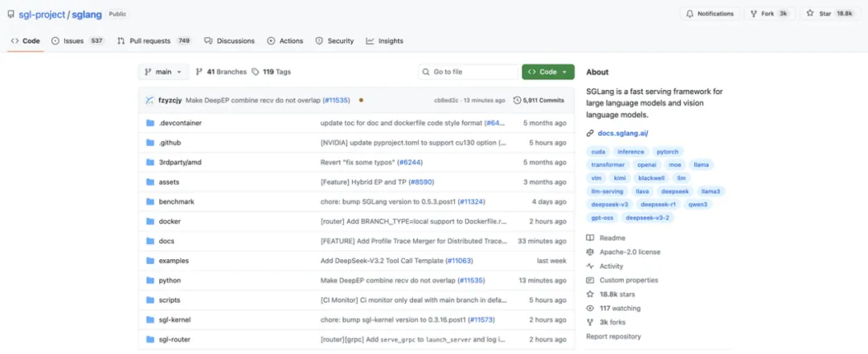The height and width of the screenshot is (354, 868).
Task: Click the Readme book icon
Action: (590, 238)
